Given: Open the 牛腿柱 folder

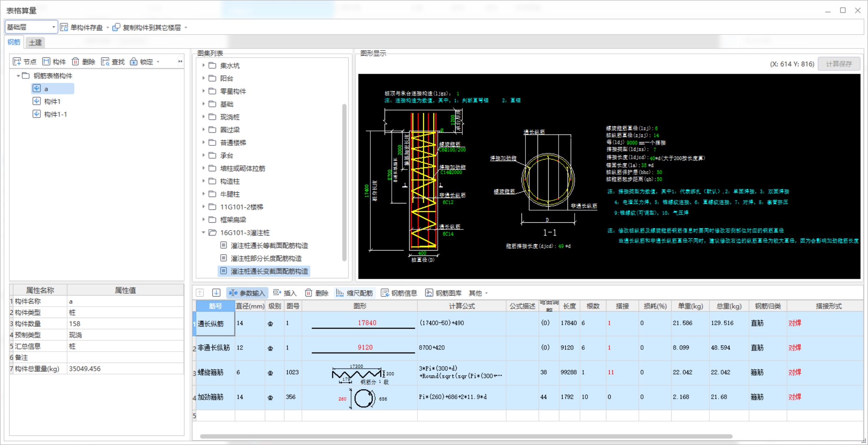Looking at the screenshot, I should click(x=230, y=194).
